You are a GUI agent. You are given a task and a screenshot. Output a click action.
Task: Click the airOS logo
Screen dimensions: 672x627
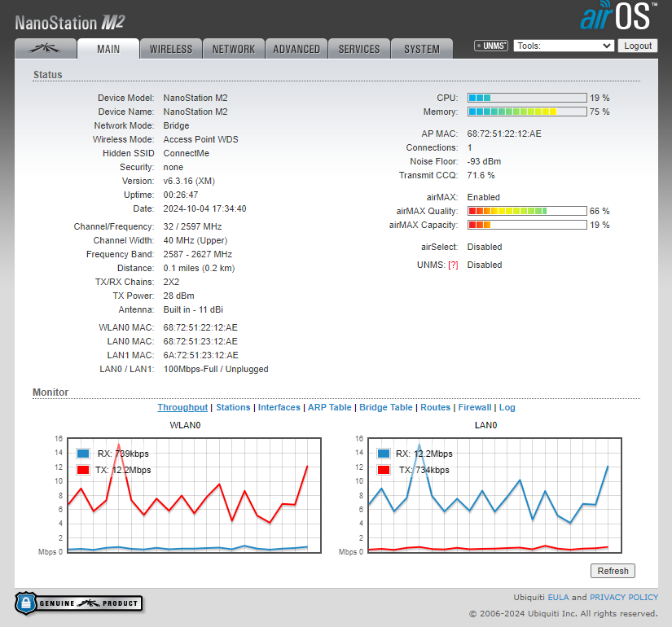coord(618,17)
